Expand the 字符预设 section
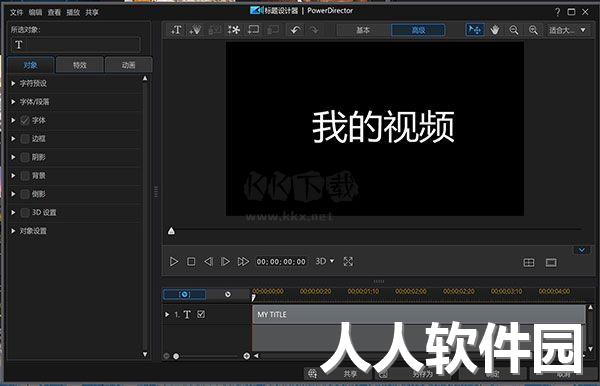The height and width of the screenshot is (386, 600). point(13,83)
